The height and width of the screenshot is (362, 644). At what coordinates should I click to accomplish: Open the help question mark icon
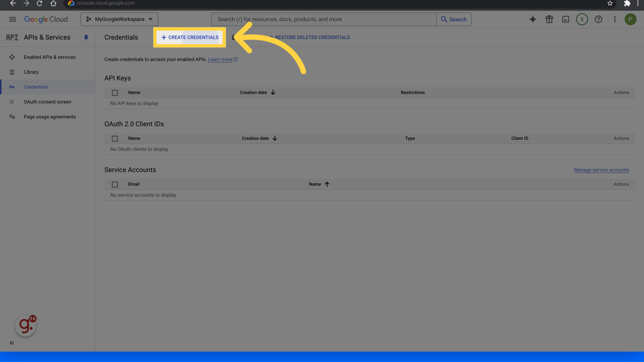click(x=598, y=19)
